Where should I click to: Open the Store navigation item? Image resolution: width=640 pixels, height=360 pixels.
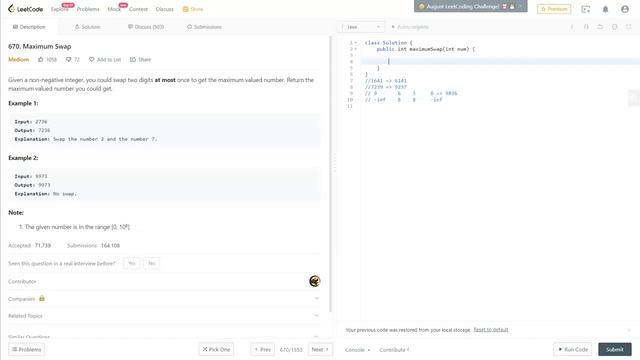[x=193, y=9]
